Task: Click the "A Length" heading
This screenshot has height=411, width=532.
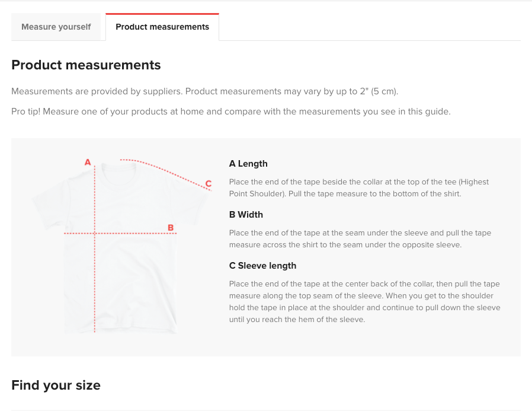Action: click(248, 164)
